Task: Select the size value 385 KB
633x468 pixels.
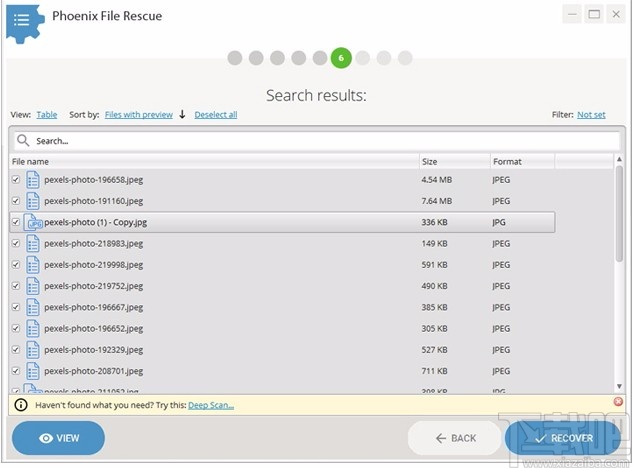Action: [434, 307]
